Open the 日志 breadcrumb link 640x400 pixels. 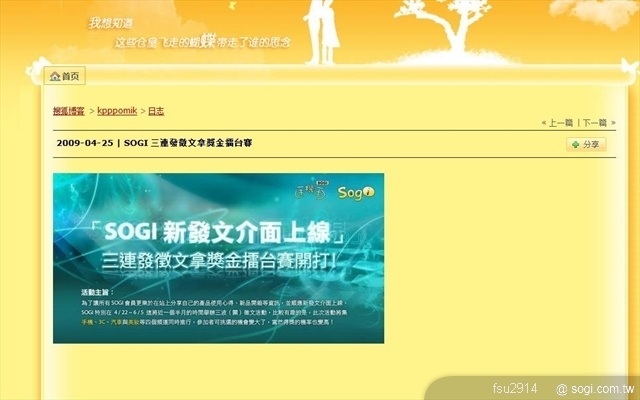point(156,111)
